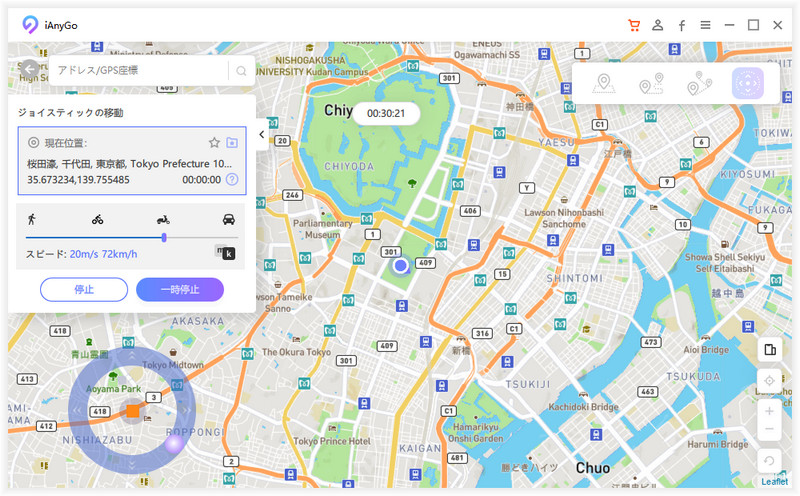Toggle the m/k speed unit switch
The height and width of the screenshot is (496, 800).
[x=225, y=252]
